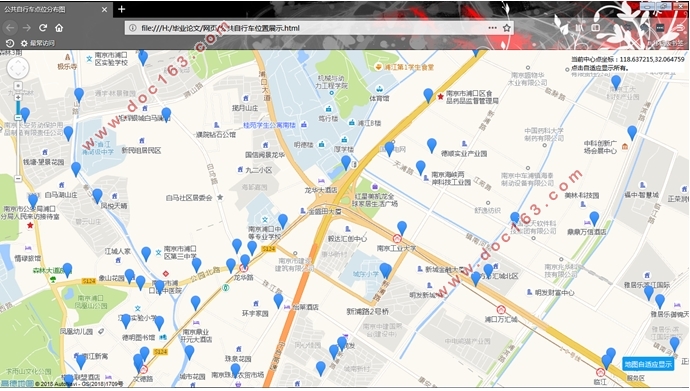Bookmark this page with the star icon
Screen dimensions: 690x391
point(506,28)
